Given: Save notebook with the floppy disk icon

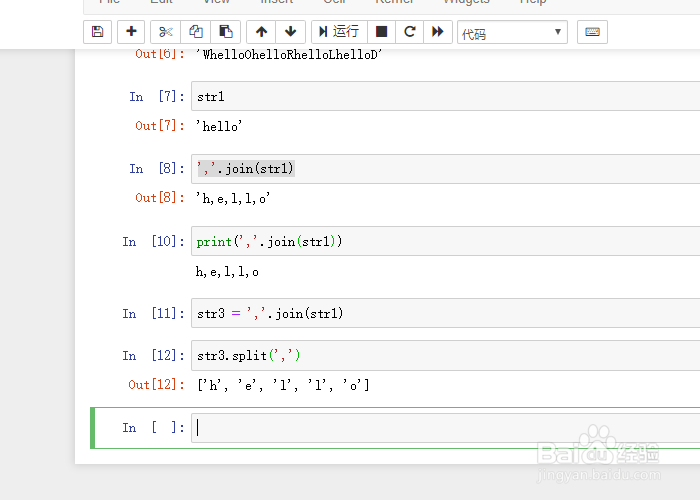Looking at the screenshot, I should pos(97,32).
